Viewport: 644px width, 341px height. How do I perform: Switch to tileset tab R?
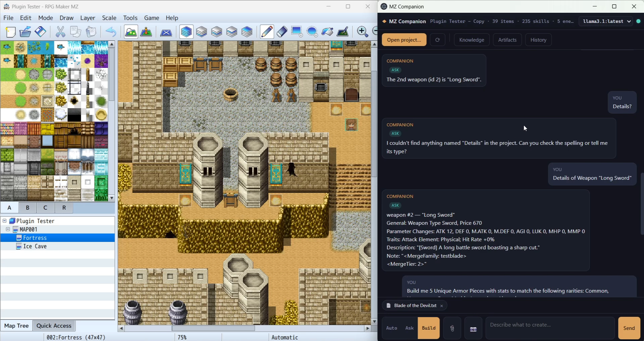coord(64,208)
